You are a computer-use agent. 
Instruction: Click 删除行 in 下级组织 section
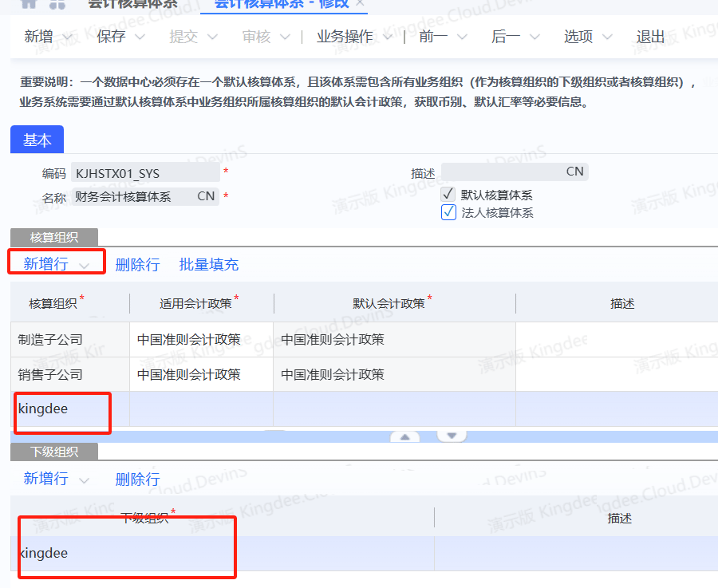point(137,479)
